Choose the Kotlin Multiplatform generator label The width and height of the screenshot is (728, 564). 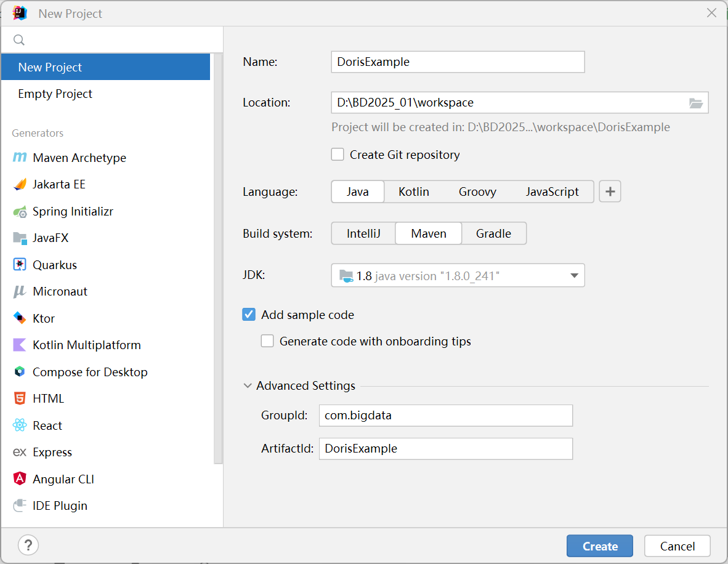click(x=87, y=345)
